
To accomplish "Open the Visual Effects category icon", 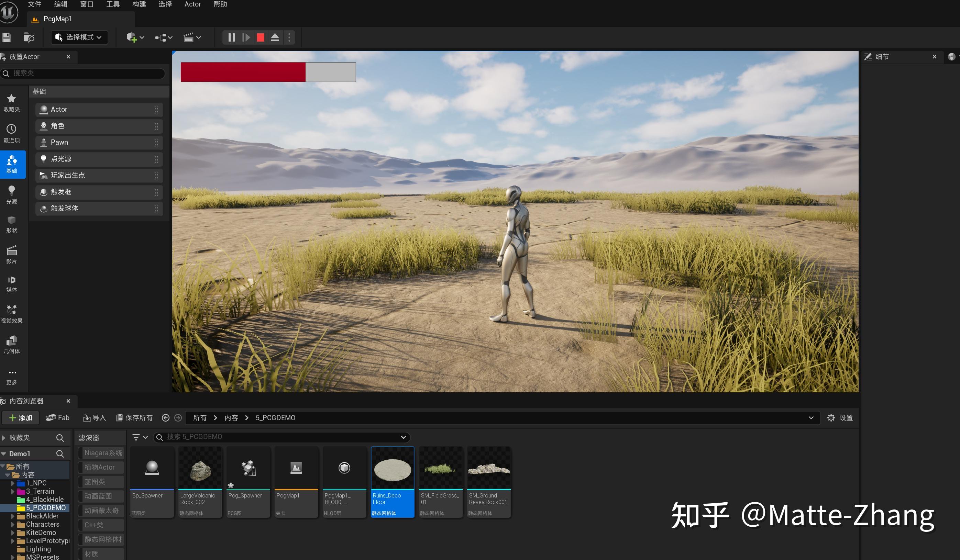I will point(11,313).
